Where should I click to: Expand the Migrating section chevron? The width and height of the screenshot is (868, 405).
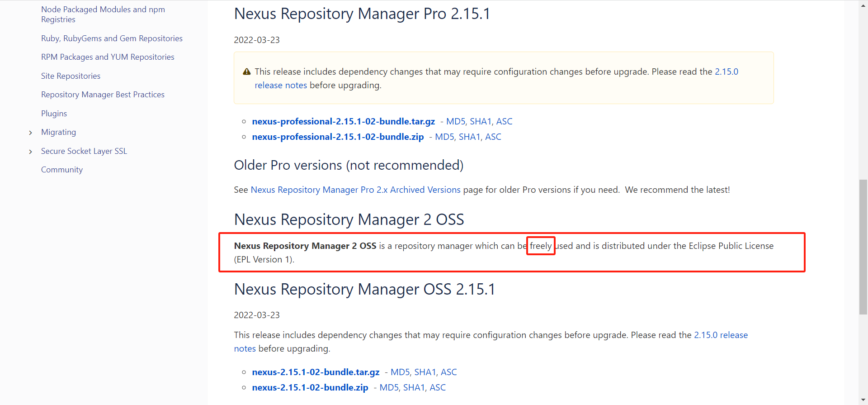(x=30, y=133)
